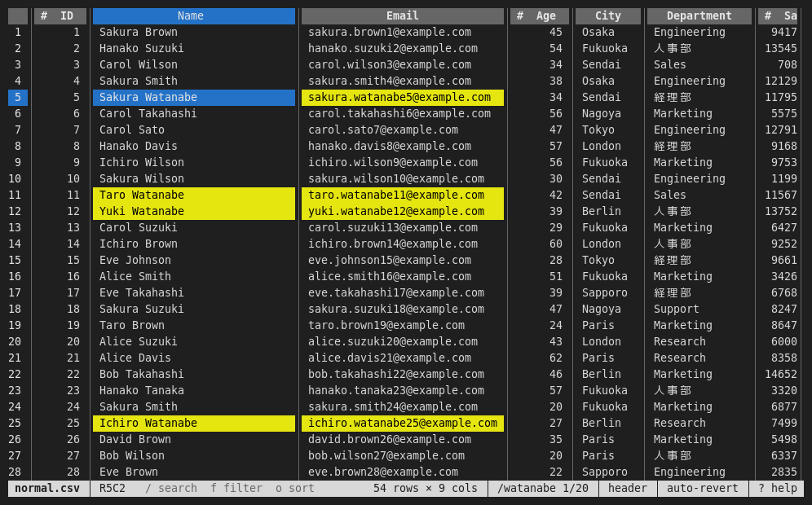Click email taro.watanabe11@example.com
The width and height of the screenshot is (812, 505).
pyautogui.click(x=403, y=195)
